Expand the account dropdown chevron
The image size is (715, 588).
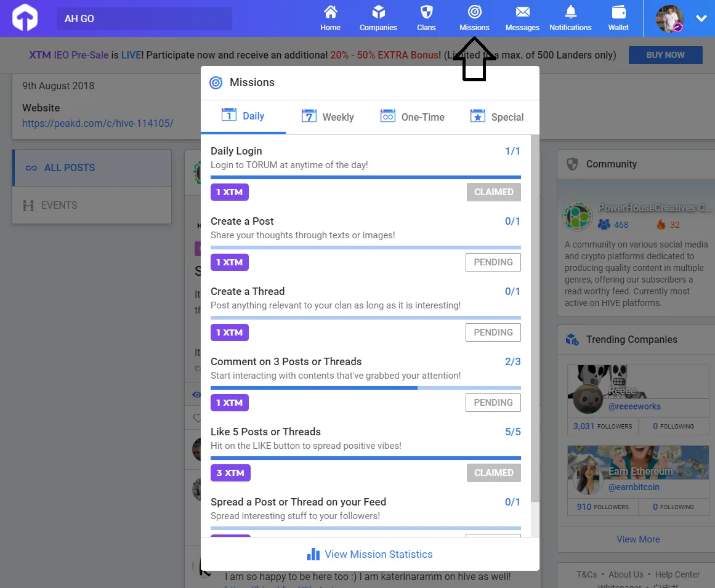point(701,18)
